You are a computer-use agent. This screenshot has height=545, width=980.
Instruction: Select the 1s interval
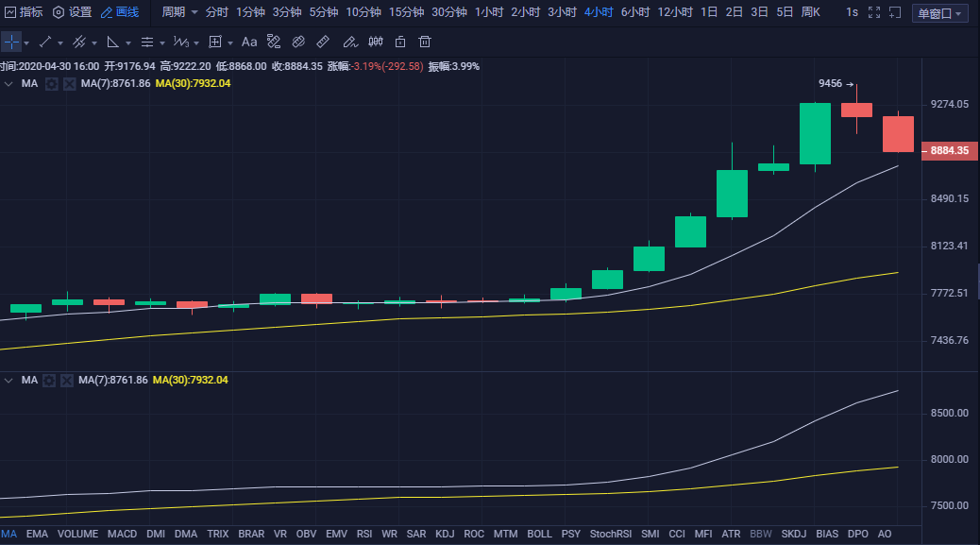852,12
